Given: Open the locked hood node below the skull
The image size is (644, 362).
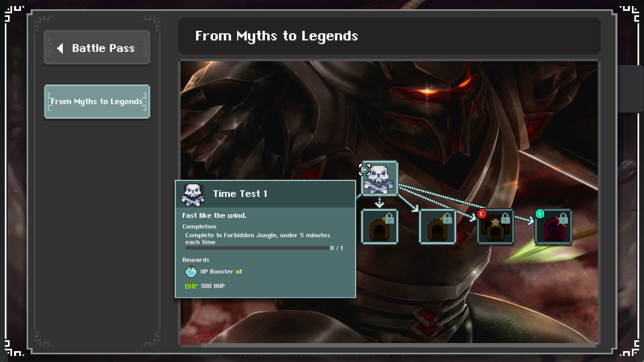Looking at the screenshot, I should coord(380,226).
